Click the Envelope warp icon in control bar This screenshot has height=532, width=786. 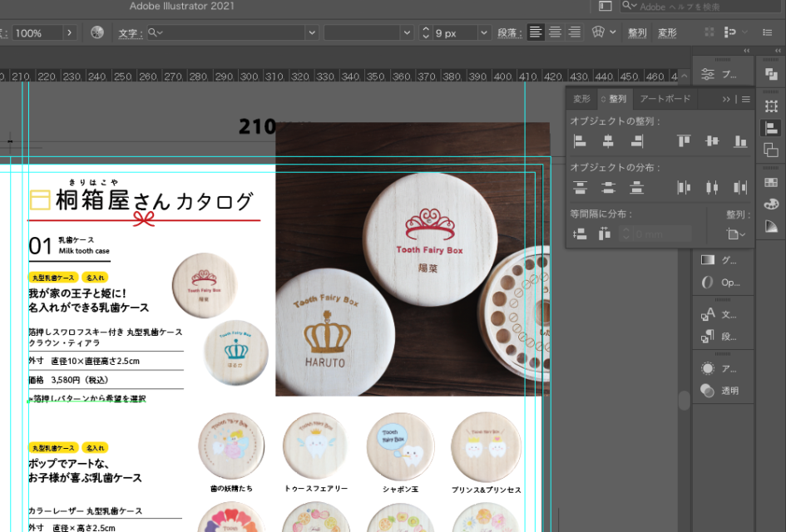point(598,32)
